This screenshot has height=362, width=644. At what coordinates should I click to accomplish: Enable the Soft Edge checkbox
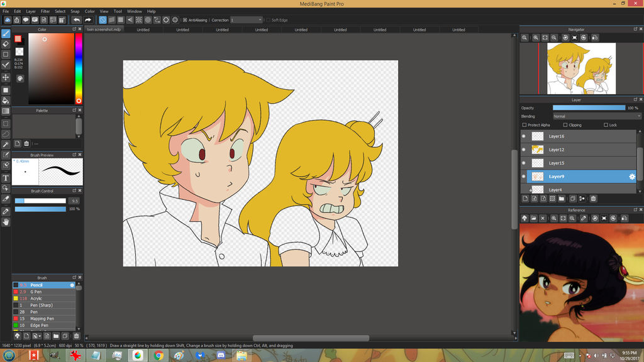coord(268,20)
